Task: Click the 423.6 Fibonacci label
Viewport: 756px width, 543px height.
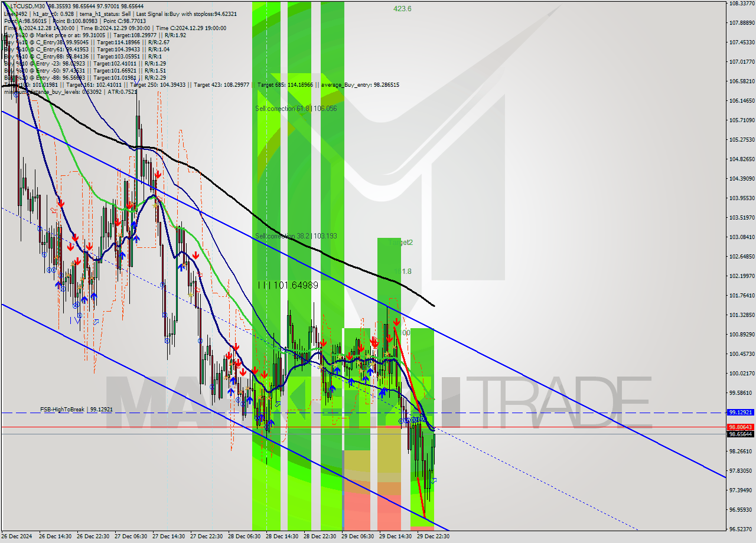Action: tap(403, 9)
